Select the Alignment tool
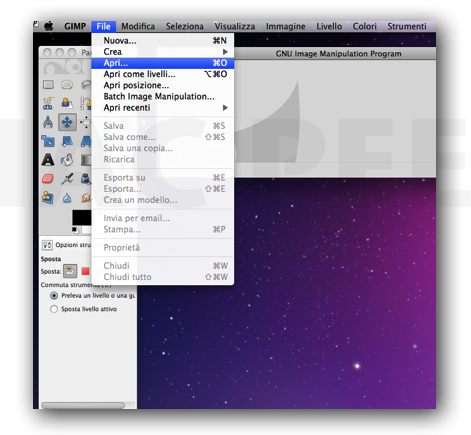This screenshot has height=435, width=471. coord(86,122)
